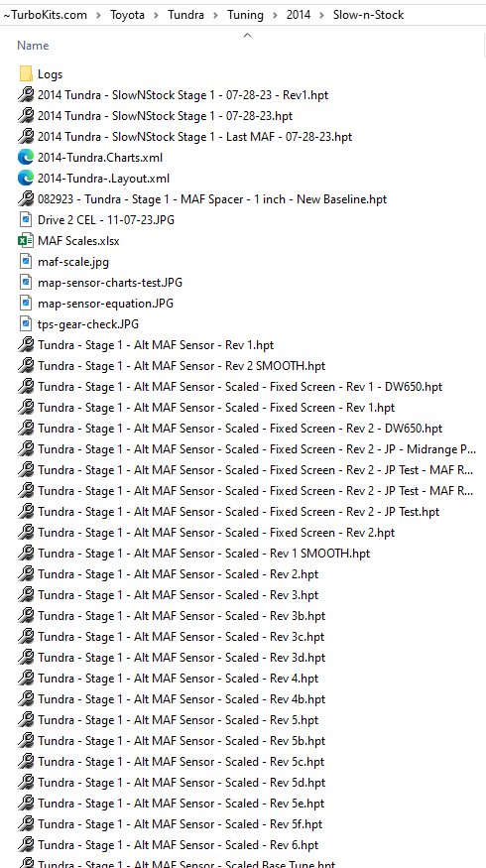Go to ~TurboKits.com in the address bar
This screenshot has height=868, width=486.
point(45,15)
